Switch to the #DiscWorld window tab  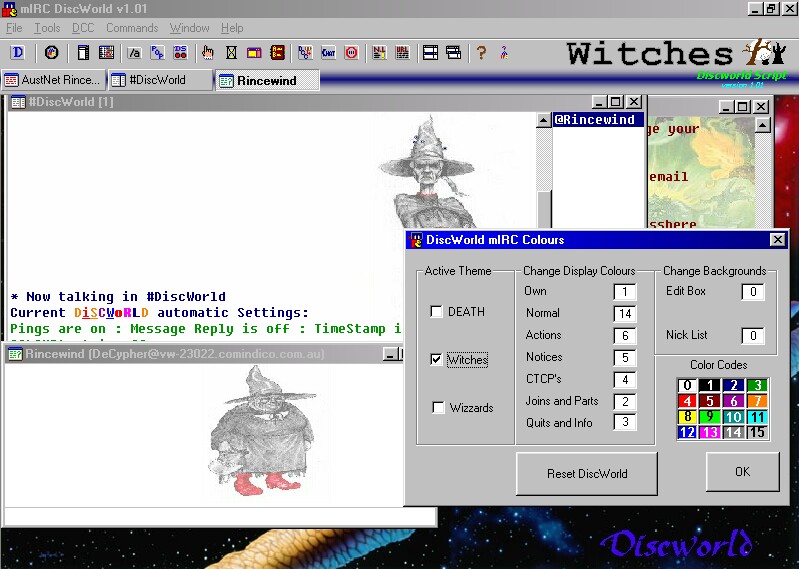click(161, 80)
